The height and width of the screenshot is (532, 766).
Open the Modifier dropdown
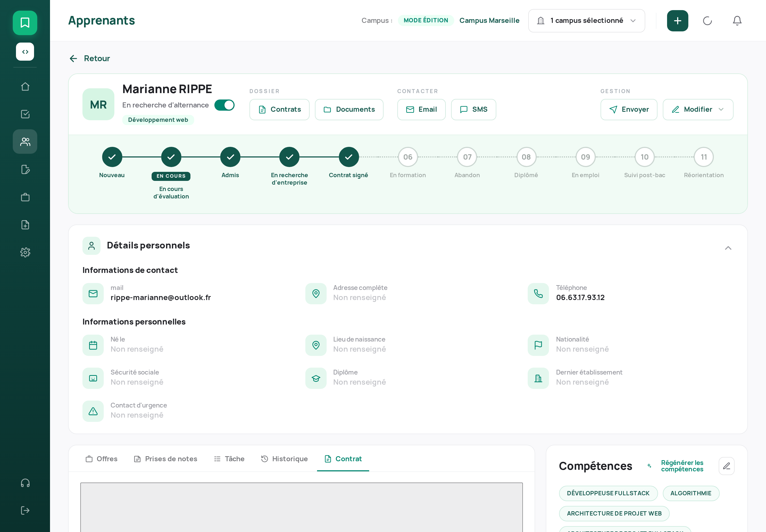(698, 109)
